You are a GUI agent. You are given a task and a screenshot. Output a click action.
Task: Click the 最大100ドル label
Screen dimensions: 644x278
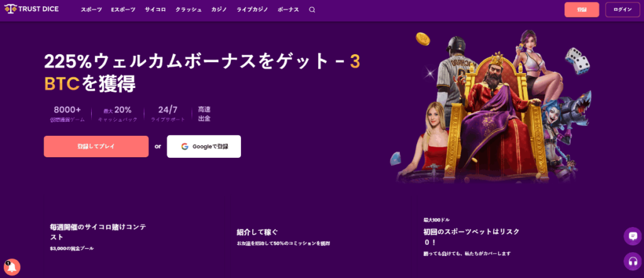pos(436,220)
